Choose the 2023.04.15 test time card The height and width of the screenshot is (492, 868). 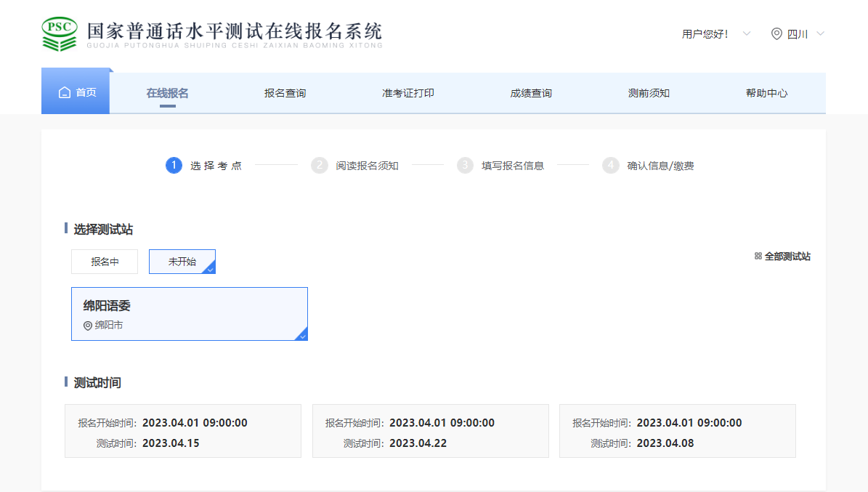(183, 431)
